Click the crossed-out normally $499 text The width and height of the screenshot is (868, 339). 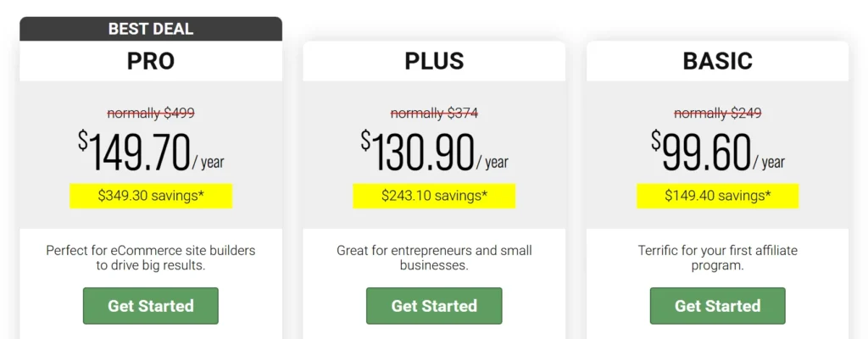pos(151,113)
